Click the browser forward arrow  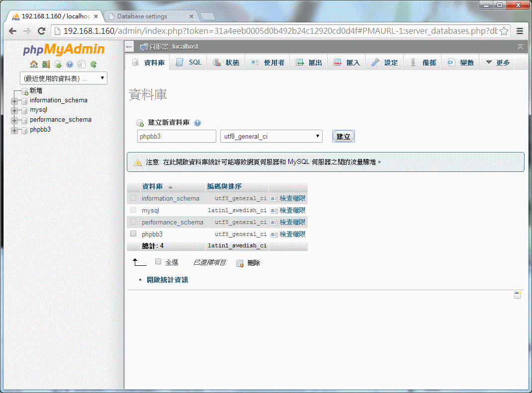tap(27, 31)
